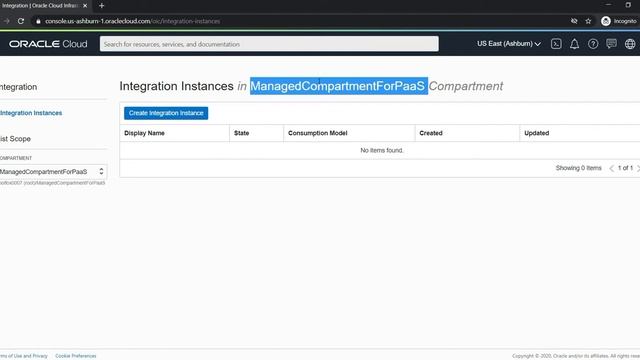Sort by Consumption Model column
The height and width of the screenshot is (360, 640).
tap(318, 133)
